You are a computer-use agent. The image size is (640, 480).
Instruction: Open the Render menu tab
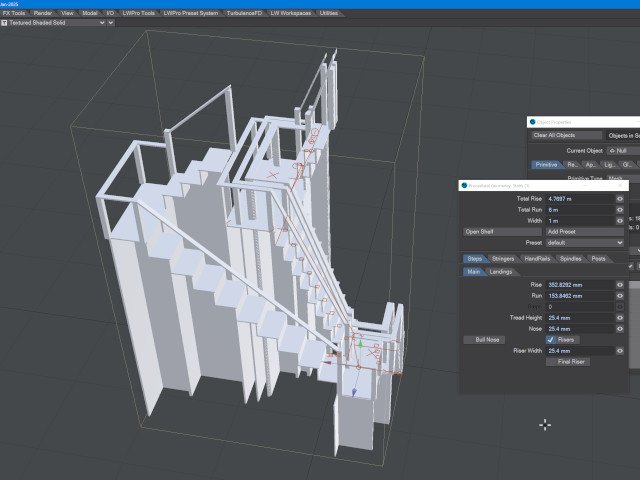[x=43, y=13]
